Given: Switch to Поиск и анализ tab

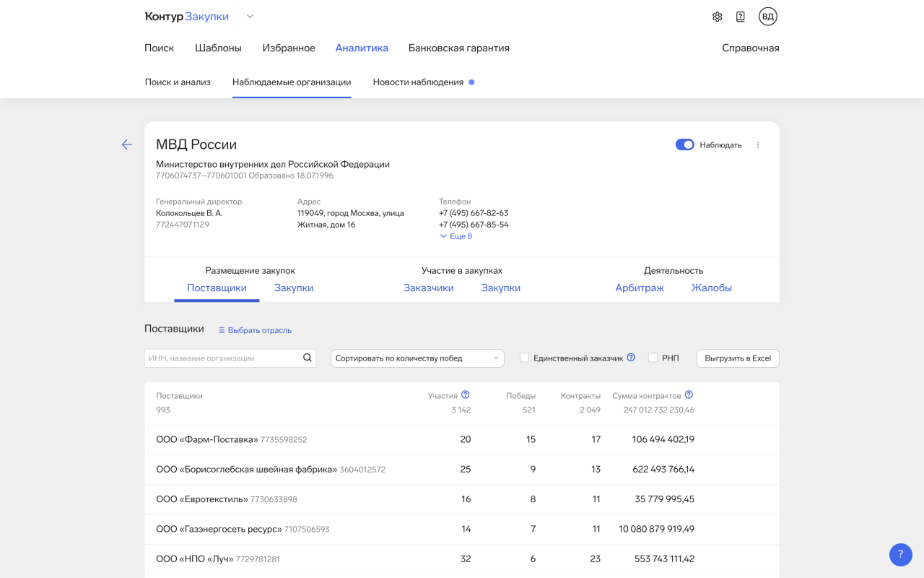Looking at the screenshot, I should coord(178,82).
